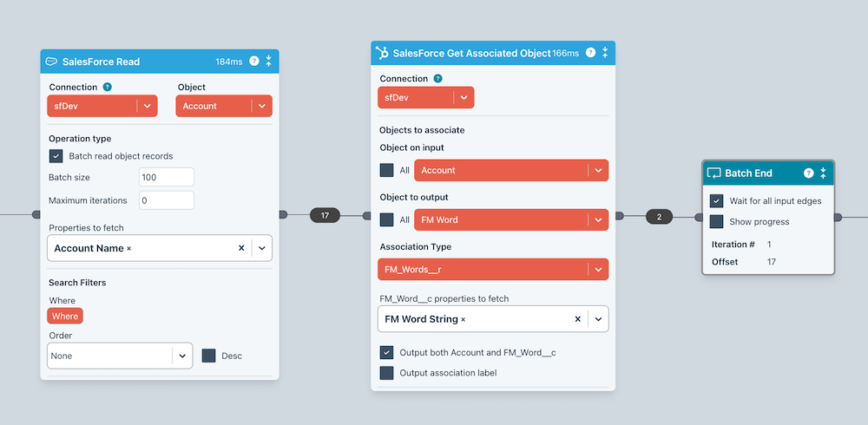Click input port of SalesForce Read node
This screenshot has width=868, height=425.
36,214
